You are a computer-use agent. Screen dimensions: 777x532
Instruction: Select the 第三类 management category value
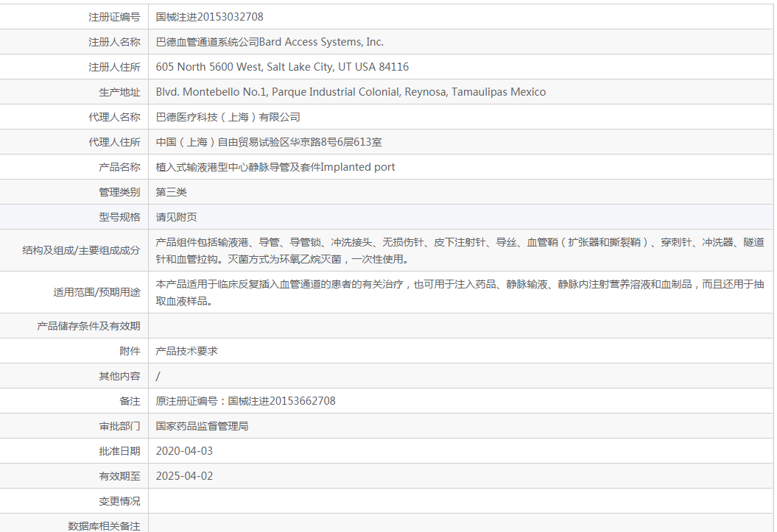[x=172, y=192]
